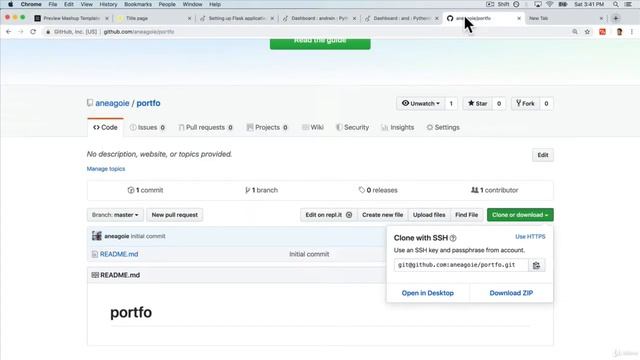Click New pull request button
Image resolution: width=640 pixels, height=360 pixels.
tap(175, 215)
